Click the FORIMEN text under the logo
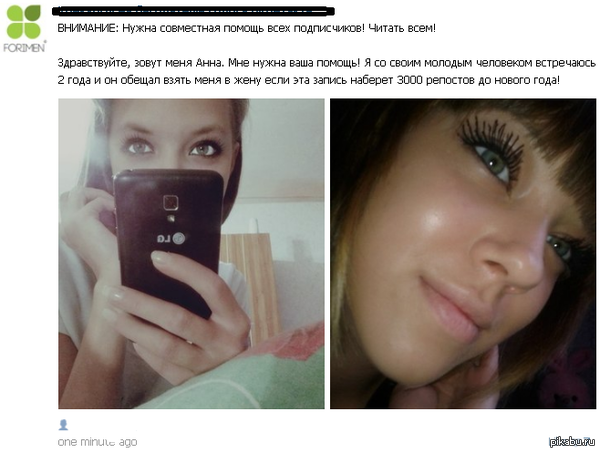Image resolution: width=600 pixels, height=453 pixels. pyautogui.click(x=24, y=47)
